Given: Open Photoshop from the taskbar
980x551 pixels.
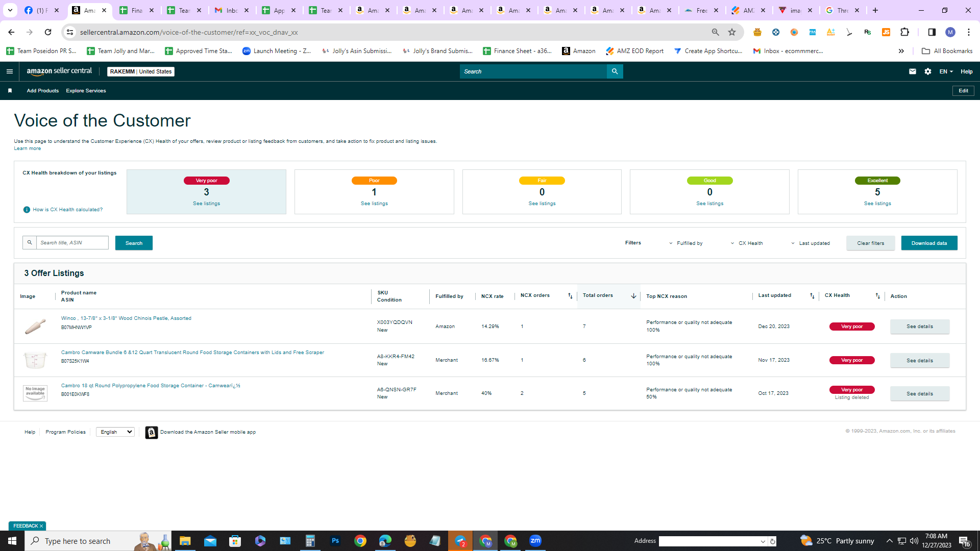Looking at the screenshot, I should point(335,541).
